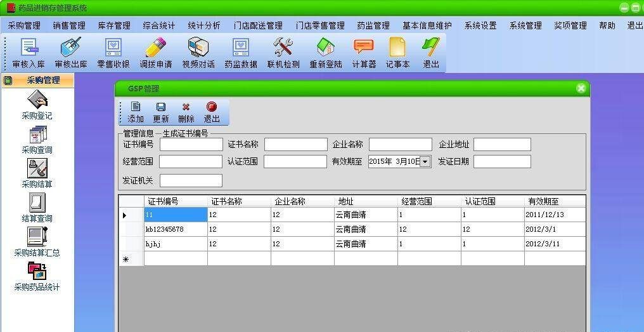Open the 门店零售管理 menu

(320, 25)
